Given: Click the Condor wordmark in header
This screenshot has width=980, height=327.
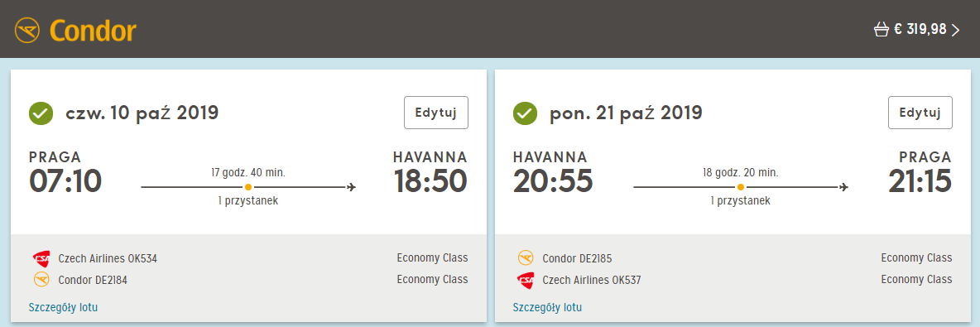Looking at the screenshot, I should point(94,30).
